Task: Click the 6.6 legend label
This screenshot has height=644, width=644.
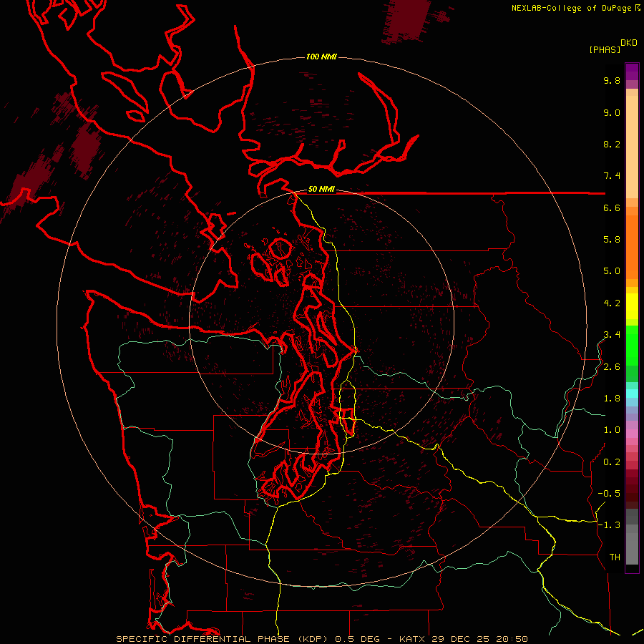Action: (612, 208)
